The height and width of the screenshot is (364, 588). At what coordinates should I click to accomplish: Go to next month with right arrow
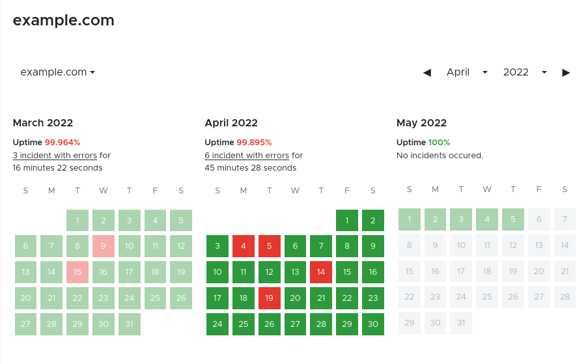coord(566,72)
